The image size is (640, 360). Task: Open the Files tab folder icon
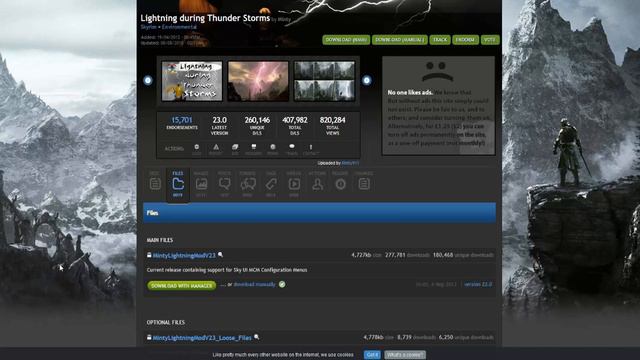[x=178, y=184]
